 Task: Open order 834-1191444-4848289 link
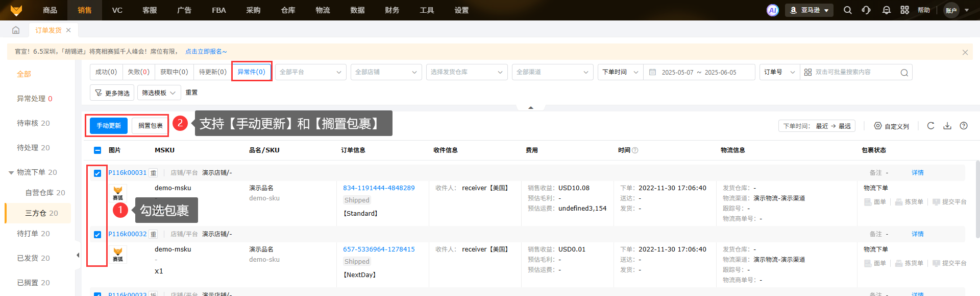point(379,188)
